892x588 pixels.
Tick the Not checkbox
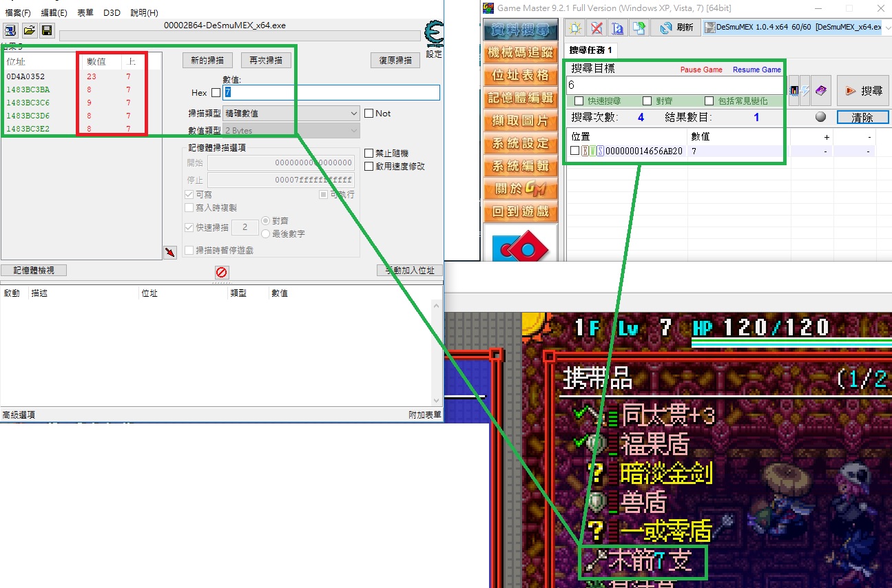(x=369, y=114)
